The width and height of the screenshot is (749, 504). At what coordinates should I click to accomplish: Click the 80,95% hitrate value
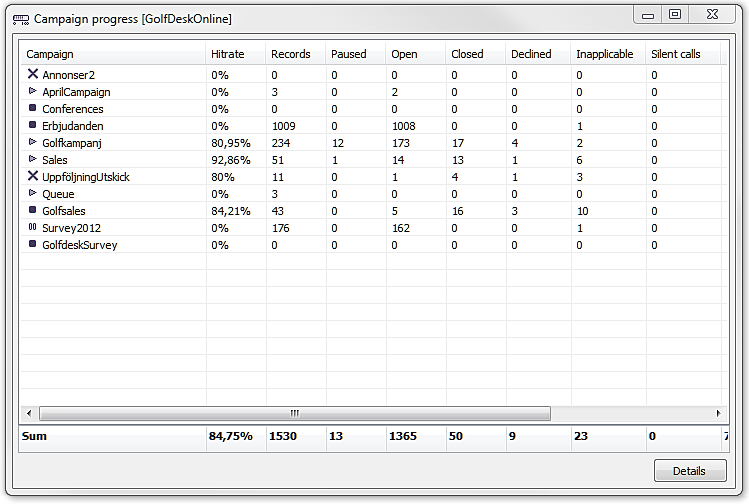(231, 143)
